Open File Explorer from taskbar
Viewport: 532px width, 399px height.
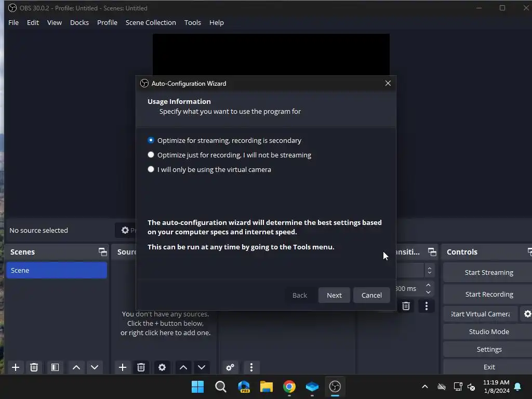(x=267, y=387)
